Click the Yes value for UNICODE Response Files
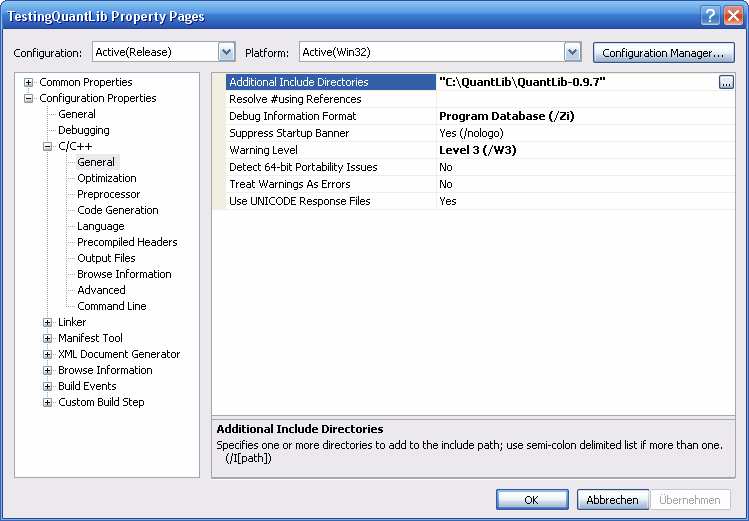This screenshot has width=749, height=521. (x=586, y=201)
